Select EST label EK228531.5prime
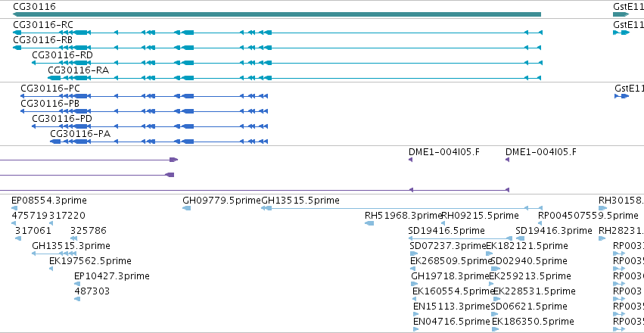 click(x=534, y=291)
